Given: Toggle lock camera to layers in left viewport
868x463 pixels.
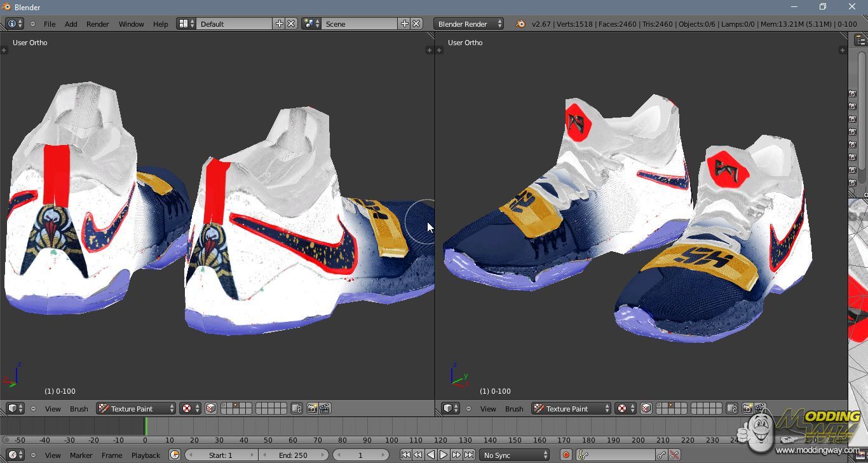Looking at the screenshot, I should 297,408.
